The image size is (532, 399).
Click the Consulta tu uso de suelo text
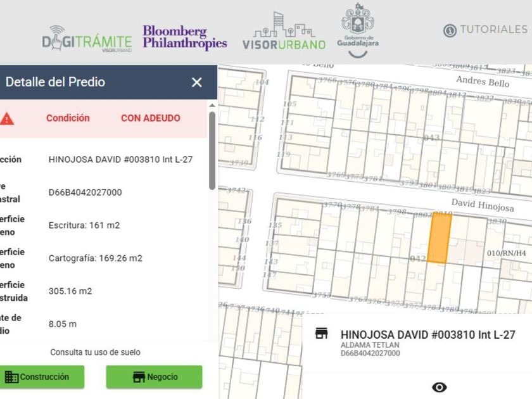tap(96, 352)
